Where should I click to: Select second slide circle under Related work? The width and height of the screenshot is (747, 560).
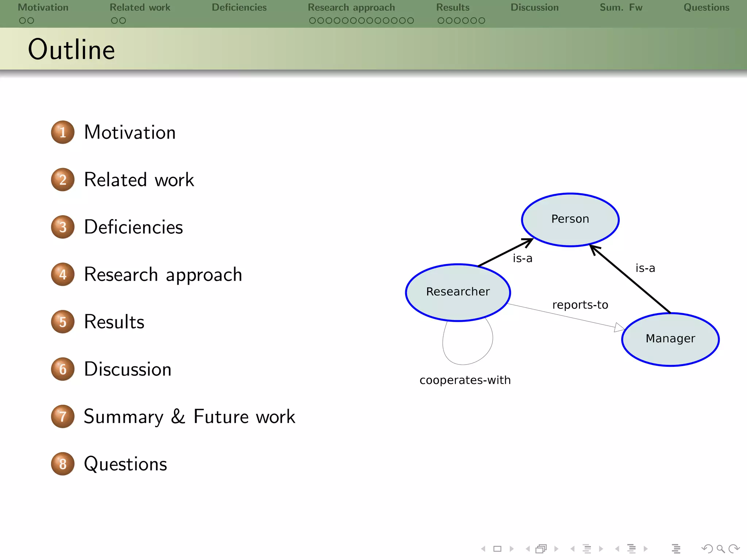point(123,21)
